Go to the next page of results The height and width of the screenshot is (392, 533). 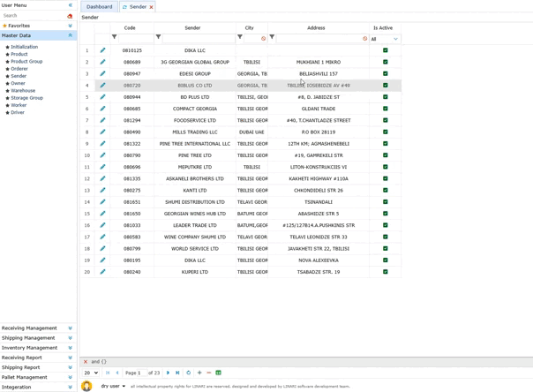click(169, 373)
